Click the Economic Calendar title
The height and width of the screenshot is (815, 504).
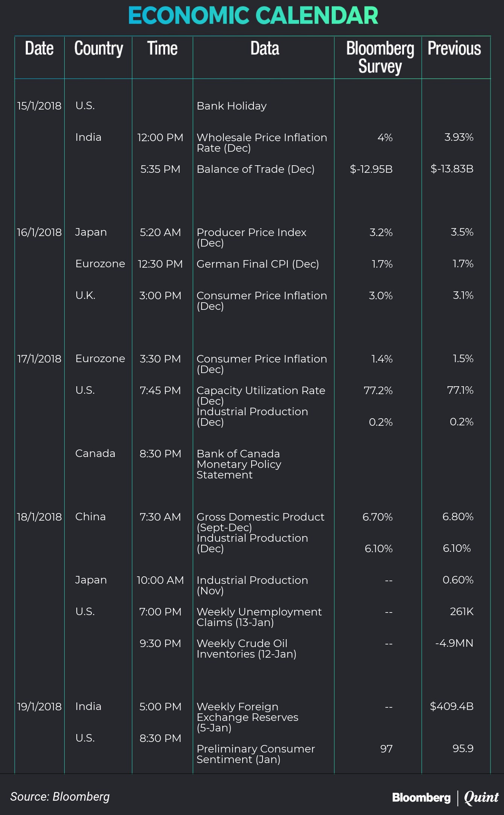click(253, 16)
